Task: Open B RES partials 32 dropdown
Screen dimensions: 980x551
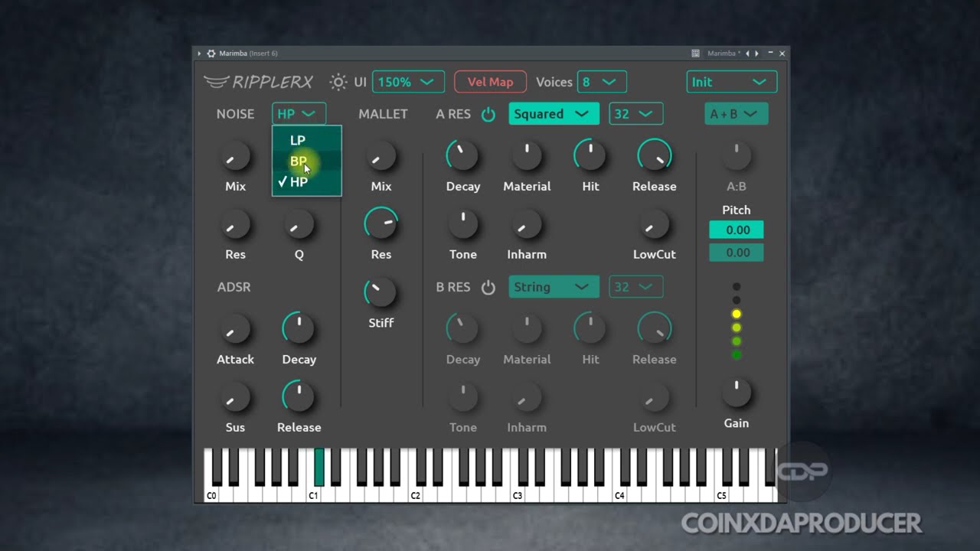Action: tap(636, 287)
